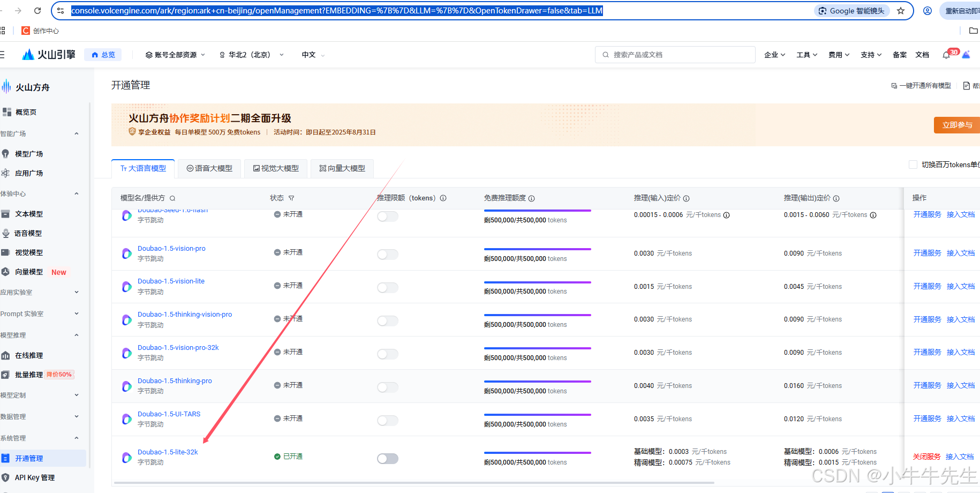Bookmark page with the star icon
This screenshot has height=493, width=980.
pos(901,11)
